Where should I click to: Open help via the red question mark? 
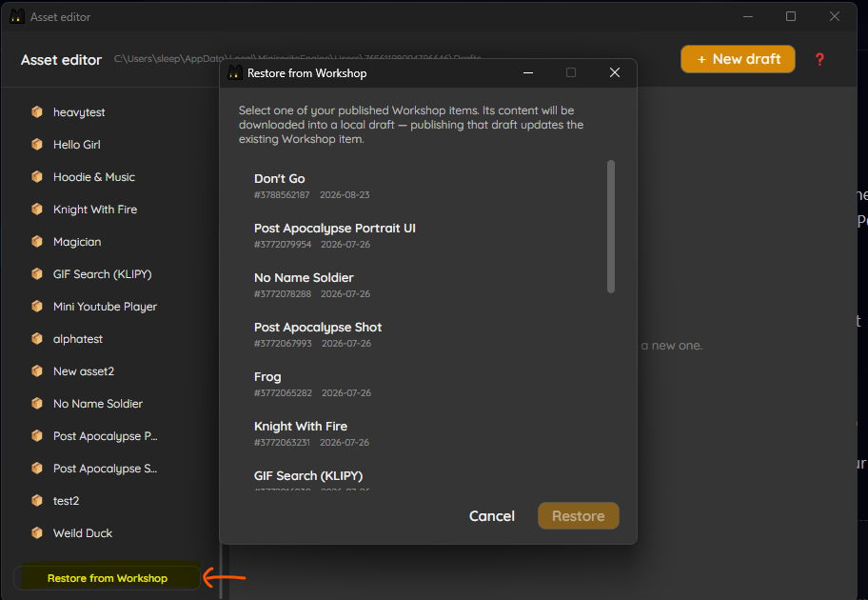[819, 59]
